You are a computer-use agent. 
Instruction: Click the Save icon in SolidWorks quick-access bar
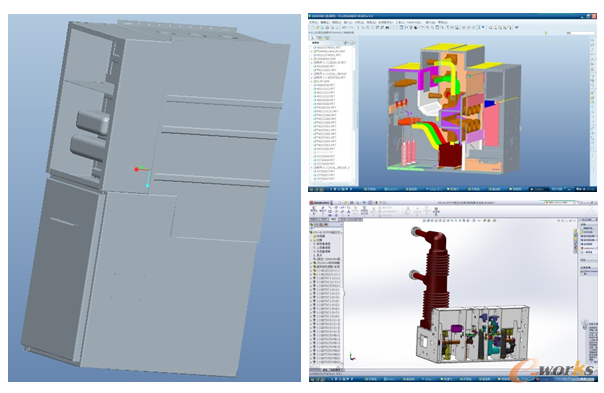pos(352,203)
